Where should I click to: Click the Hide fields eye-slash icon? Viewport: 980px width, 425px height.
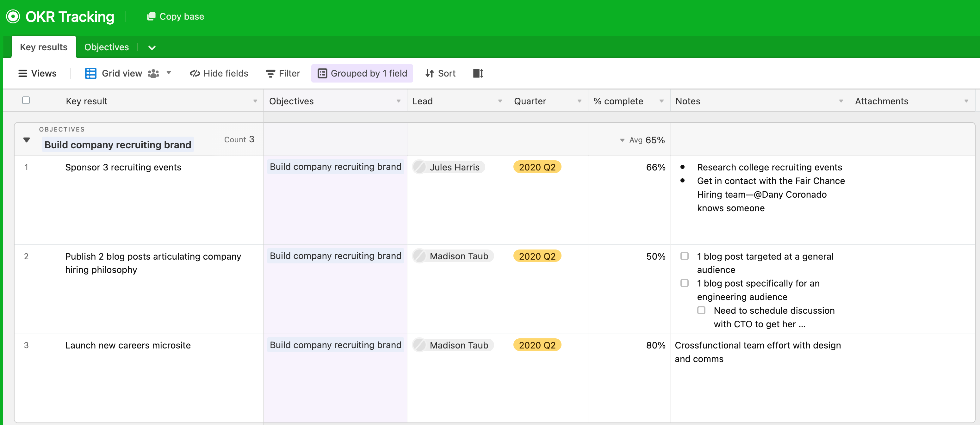point(195,73)
